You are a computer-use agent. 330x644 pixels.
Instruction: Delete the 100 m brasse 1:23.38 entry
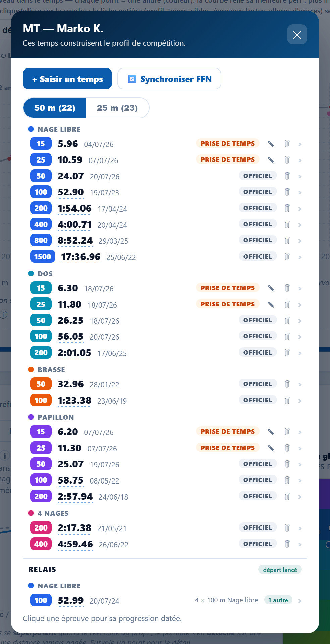click(287, 400)
